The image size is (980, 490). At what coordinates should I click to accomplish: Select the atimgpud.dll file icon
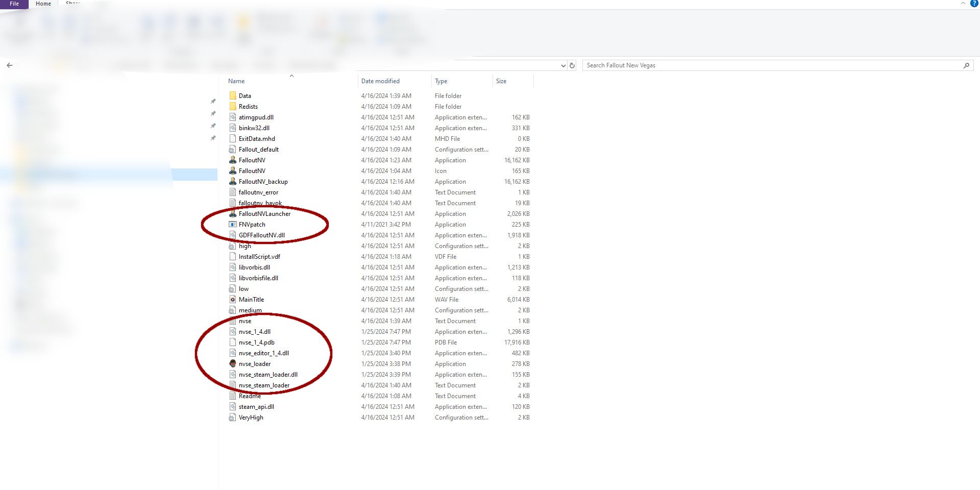click(233, 117)
